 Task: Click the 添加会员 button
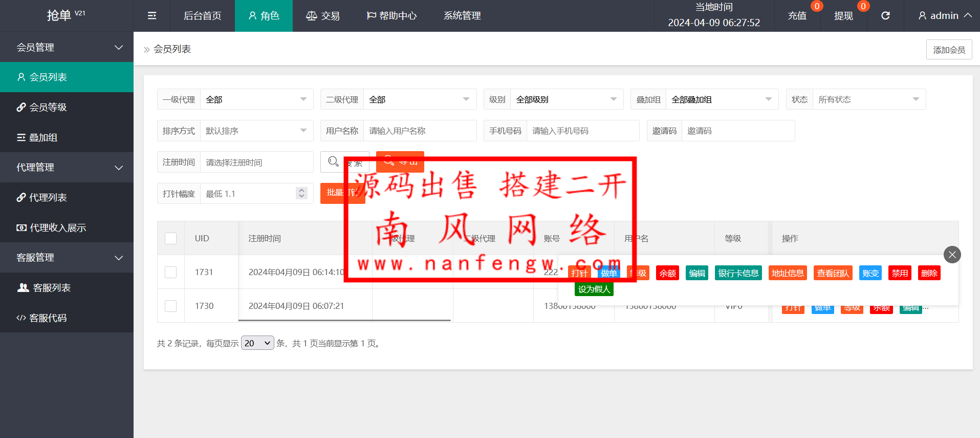pos(949,50)
